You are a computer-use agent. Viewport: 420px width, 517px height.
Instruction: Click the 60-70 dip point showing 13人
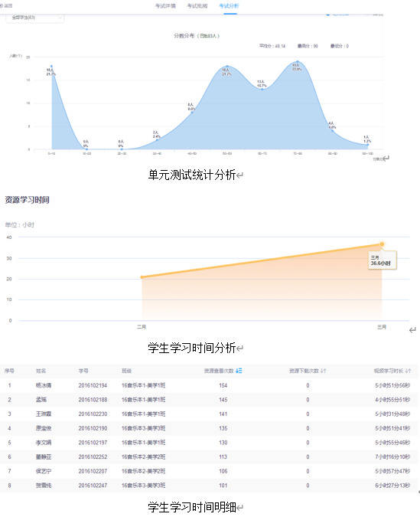(x=262, y=89)
